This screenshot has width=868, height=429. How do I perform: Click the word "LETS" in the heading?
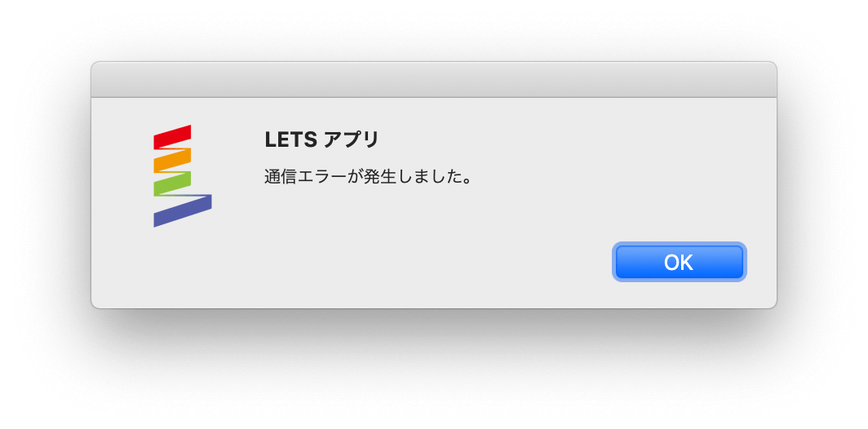coord(290,140)
